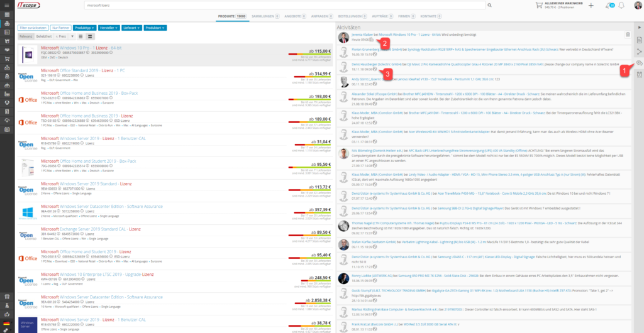The height and width of the screenshot is (333, 644).
Task: Open Windows 10 Enterprise LTSC 2019 Upgrade link
Action: [97, 275]
